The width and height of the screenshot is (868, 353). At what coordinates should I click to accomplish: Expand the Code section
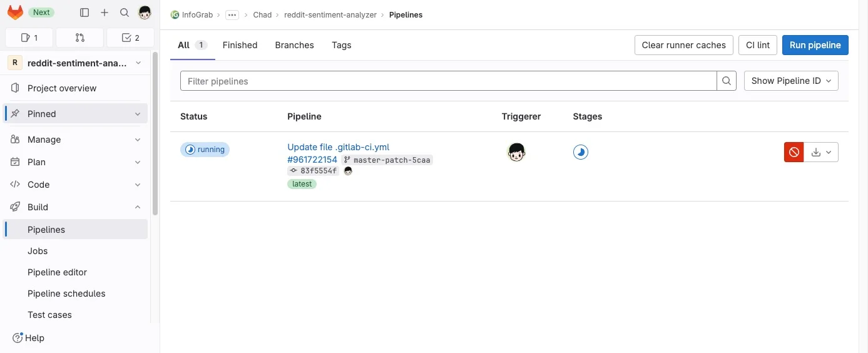coord(138,185)
